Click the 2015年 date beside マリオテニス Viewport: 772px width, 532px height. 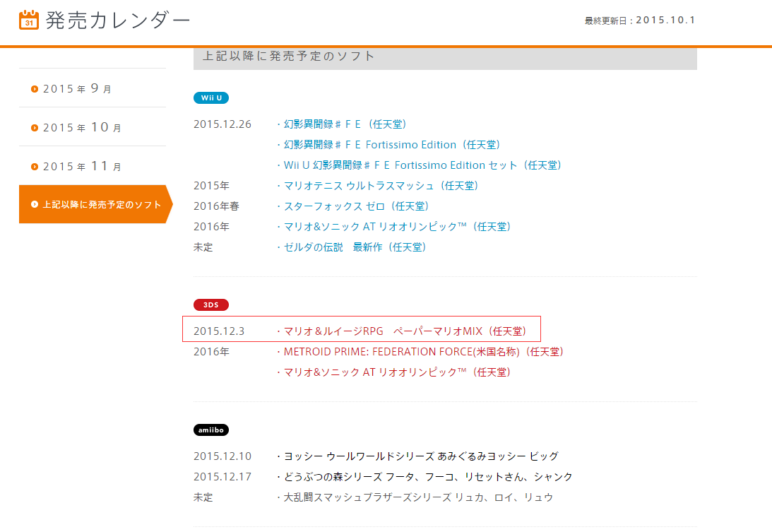(212, 186)
